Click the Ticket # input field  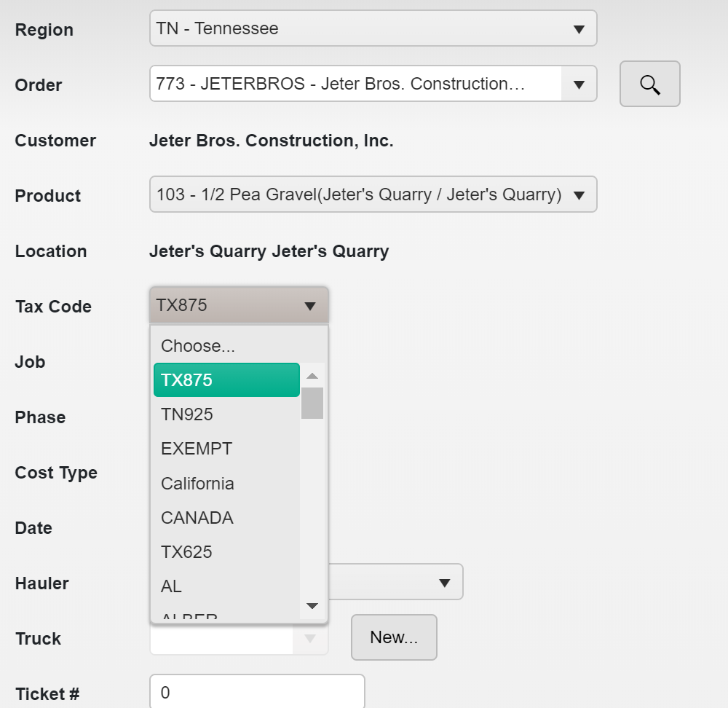tap(256, 693)
